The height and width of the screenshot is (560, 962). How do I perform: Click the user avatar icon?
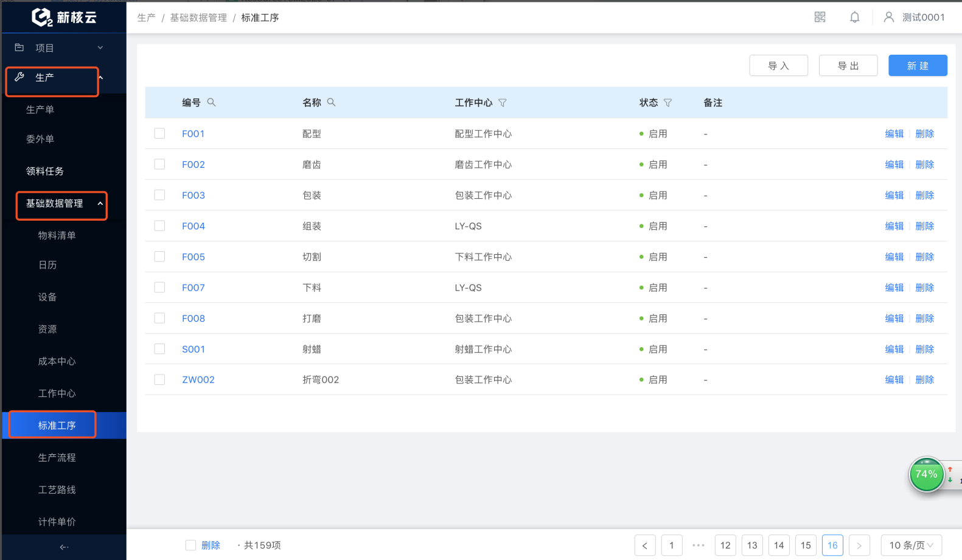pos(888,17)
